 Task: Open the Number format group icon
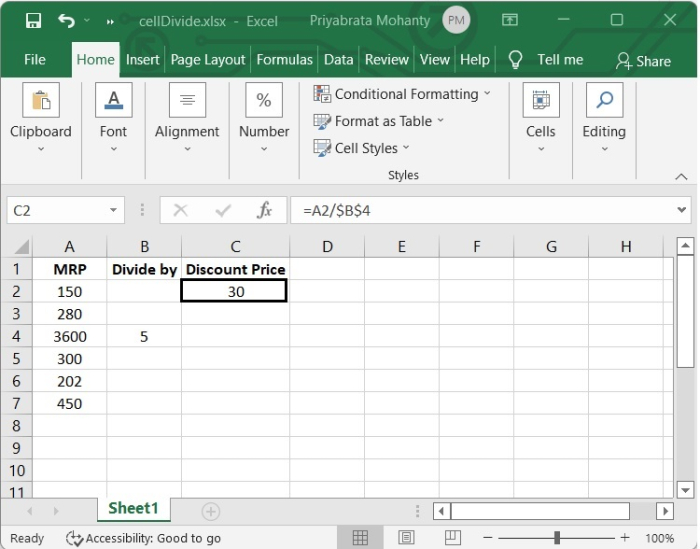(x=264, y=101)
